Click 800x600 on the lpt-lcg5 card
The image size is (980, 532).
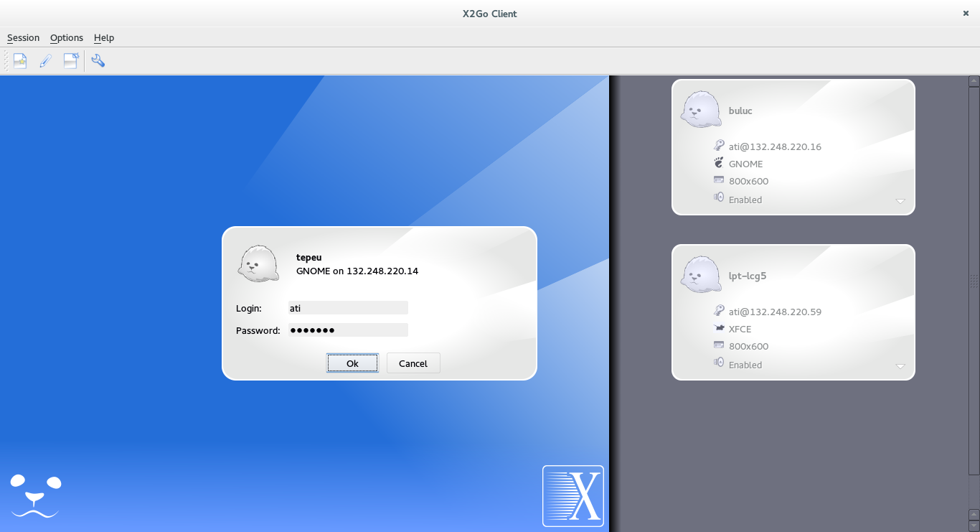point(748,346)
